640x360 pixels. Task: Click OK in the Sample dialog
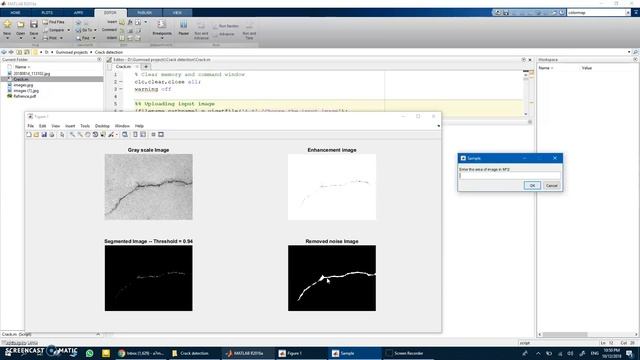[532, 186]
